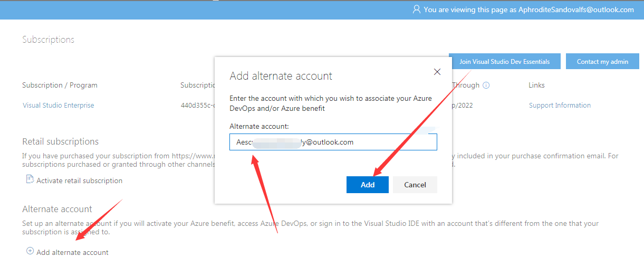The height and width of the screenshot is (276, 644).
Task: Click the plus icon beside Add alternate account
Action: coord(30,251)
